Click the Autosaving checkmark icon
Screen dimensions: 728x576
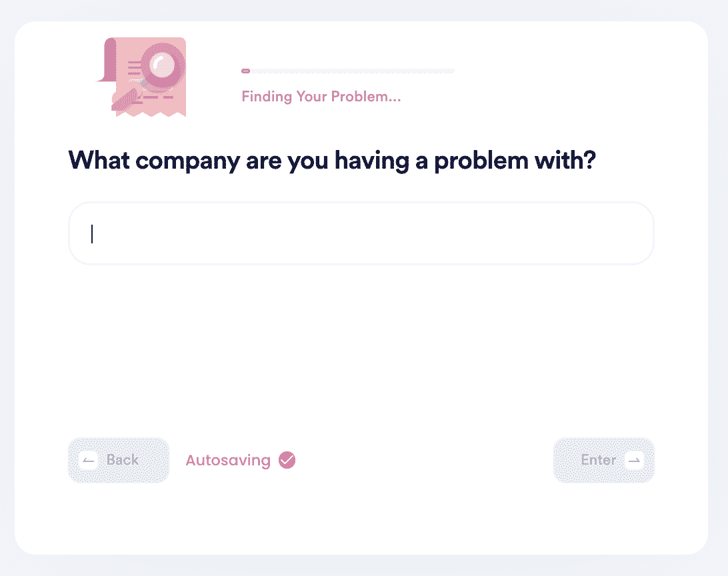pos(287,460)
